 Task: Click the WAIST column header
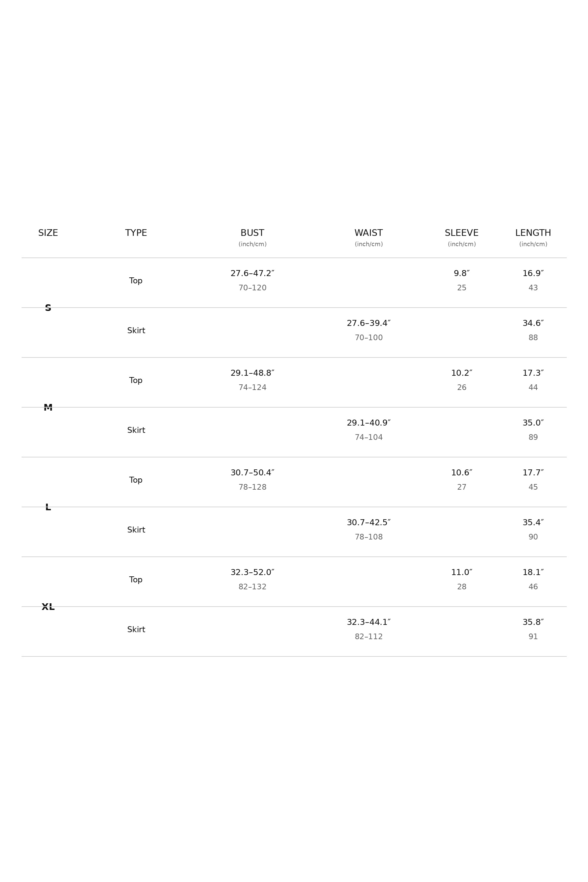(x=369, y=233)
